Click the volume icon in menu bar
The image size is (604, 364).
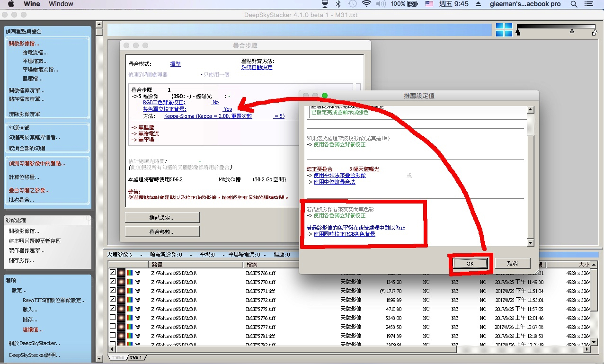point(381,4)
